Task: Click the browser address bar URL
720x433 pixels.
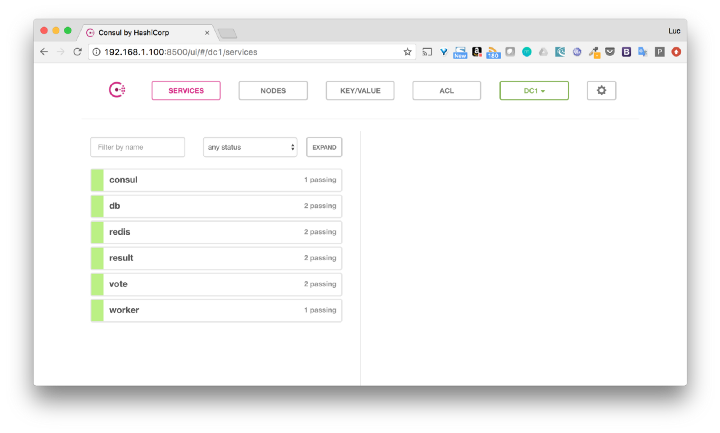Action: 180,52
